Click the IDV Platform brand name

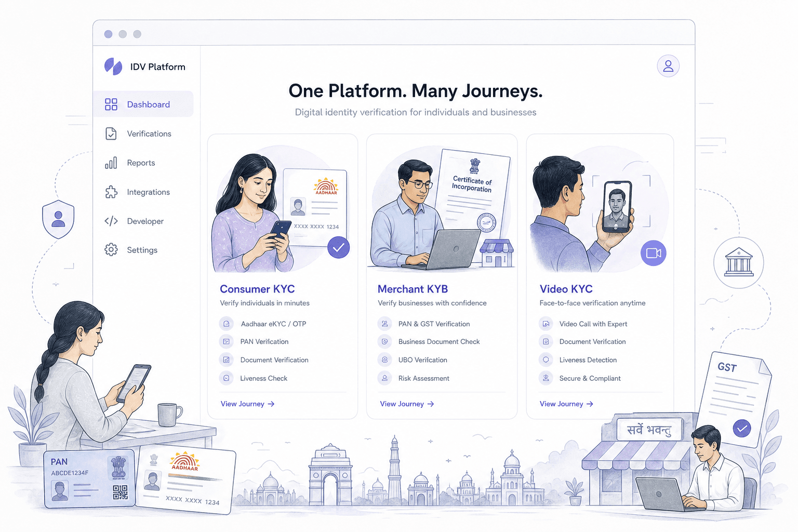point(157,66)
